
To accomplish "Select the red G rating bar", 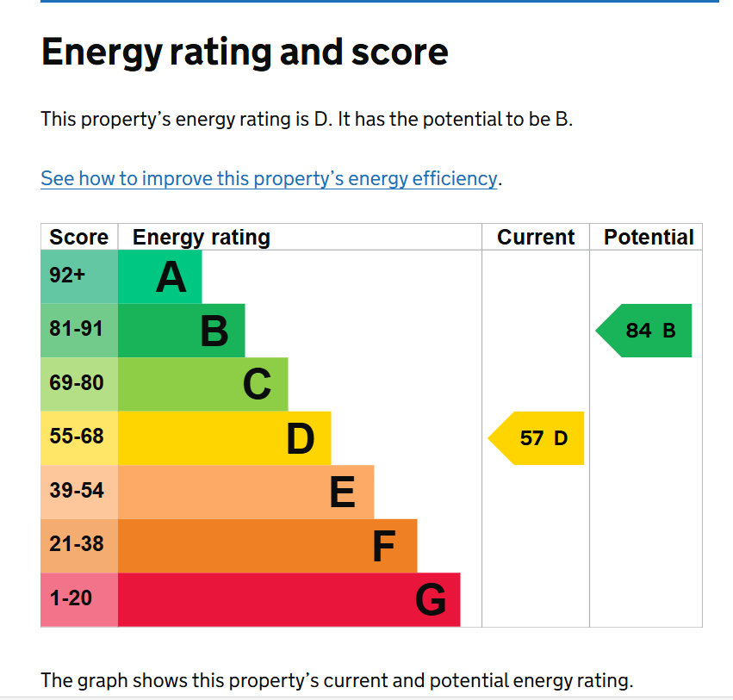I will pyautogui.click(x=289, y=599).
